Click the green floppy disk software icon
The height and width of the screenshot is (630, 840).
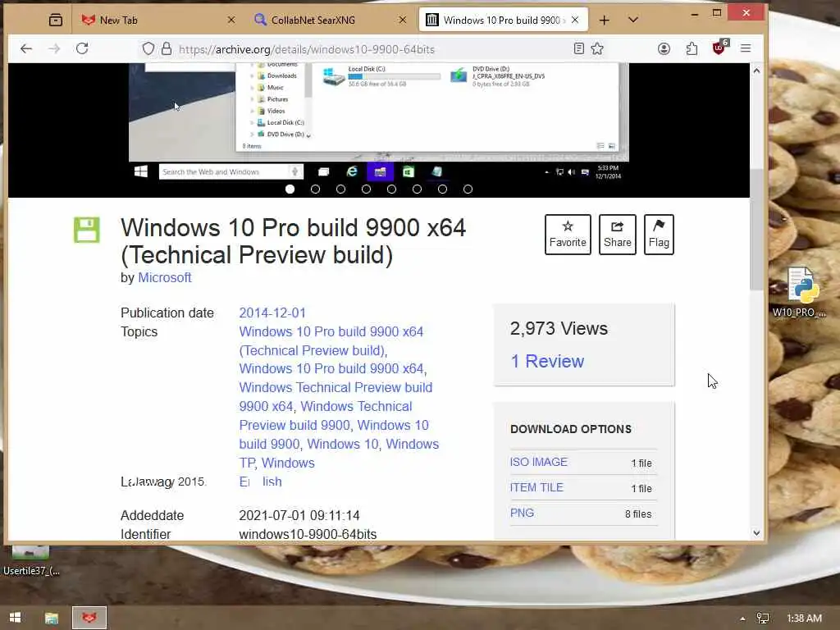click(x=87, y=230)
